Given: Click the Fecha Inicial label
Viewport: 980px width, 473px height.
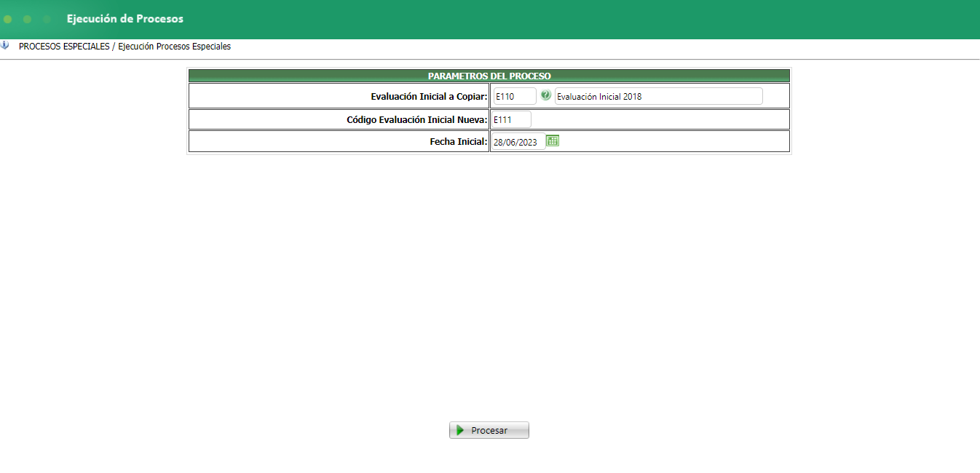Looking at the screenshot, I should [459, 142].
